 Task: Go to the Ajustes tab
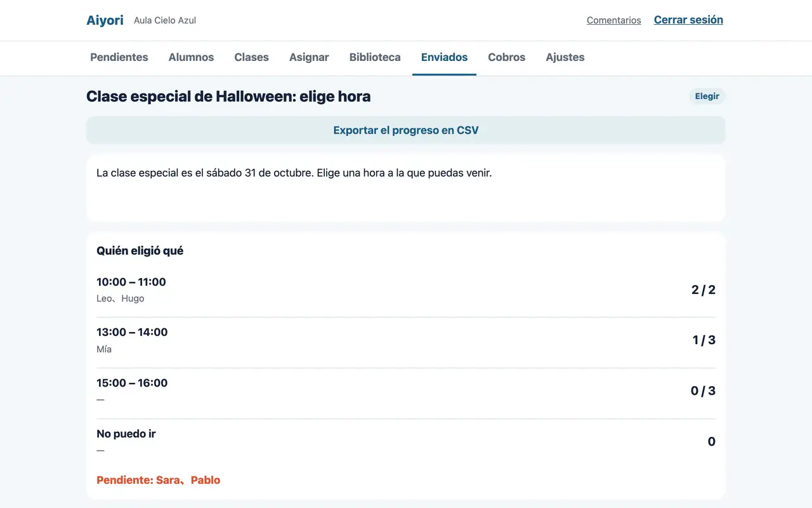click(565, 57)
